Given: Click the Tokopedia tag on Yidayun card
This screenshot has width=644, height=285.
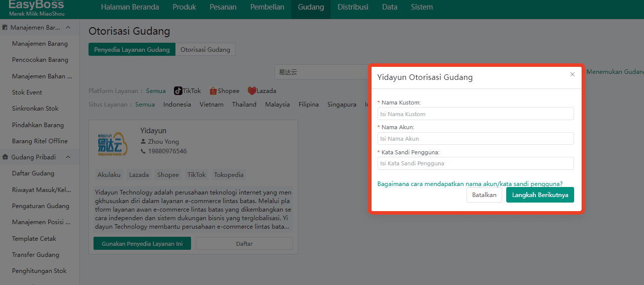Looking at the screenshot, I should point(229,175).
